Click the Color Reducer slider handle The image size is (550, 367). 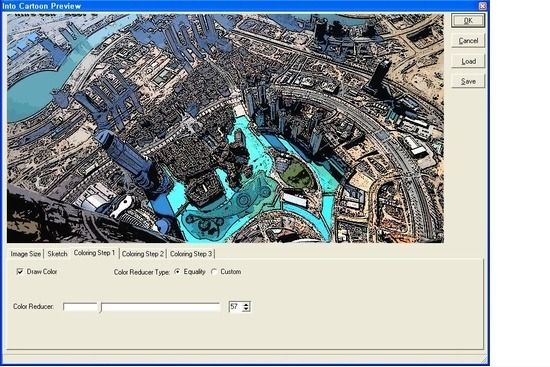pos(100,307)
